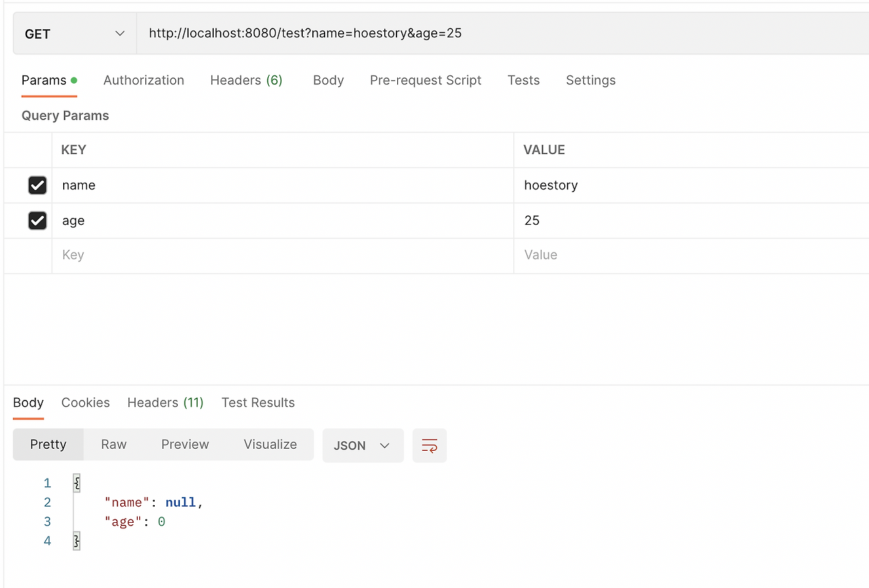Image resolution: width=869 pixels, height=588 pixels.
Task: Disable the age query parameter
Action: point(37,220)
